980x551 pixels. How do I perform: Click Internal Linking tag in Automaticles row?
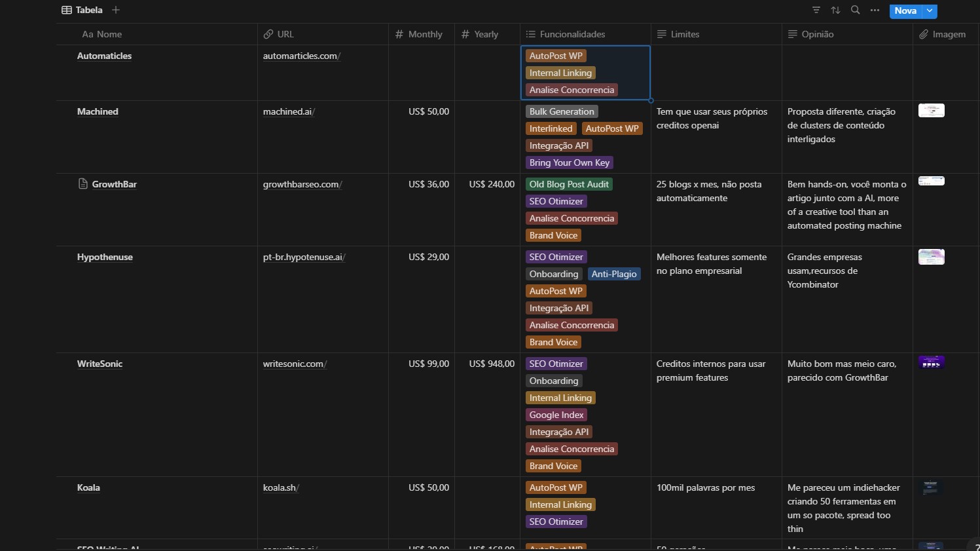(x=560, y=73)
